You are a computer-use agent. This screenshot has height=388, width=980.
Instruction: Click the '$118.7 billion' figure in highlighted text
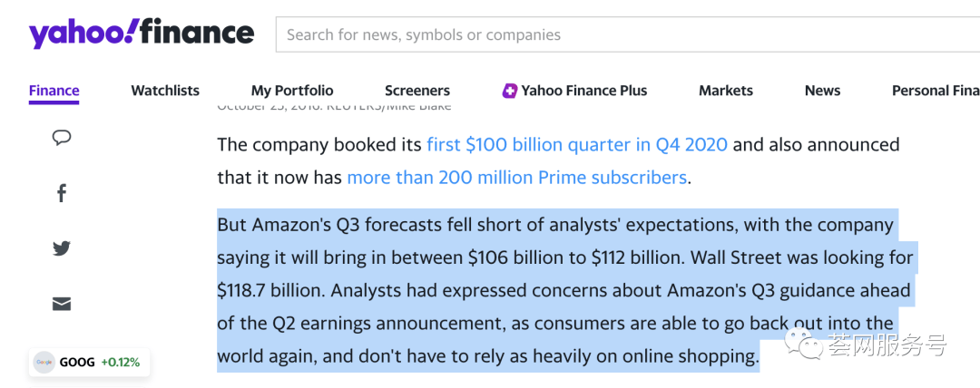[x=269, y=291]
